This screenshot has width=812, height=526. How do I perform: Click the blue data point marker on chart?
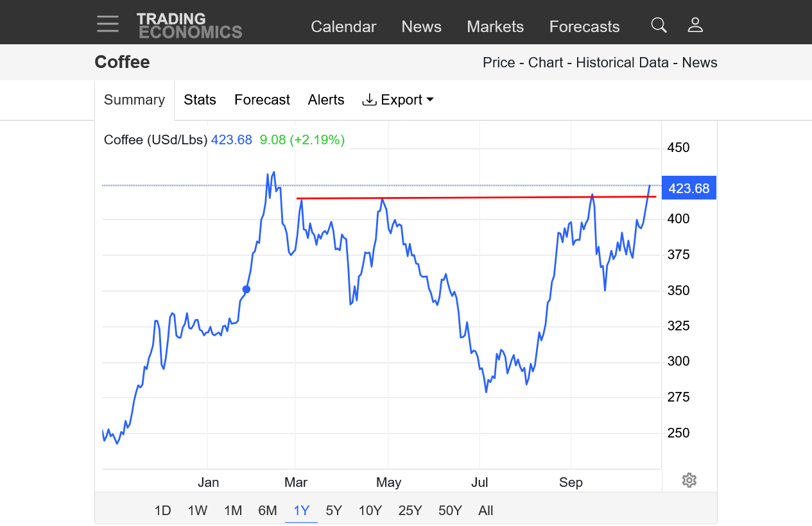click(246, 289)
